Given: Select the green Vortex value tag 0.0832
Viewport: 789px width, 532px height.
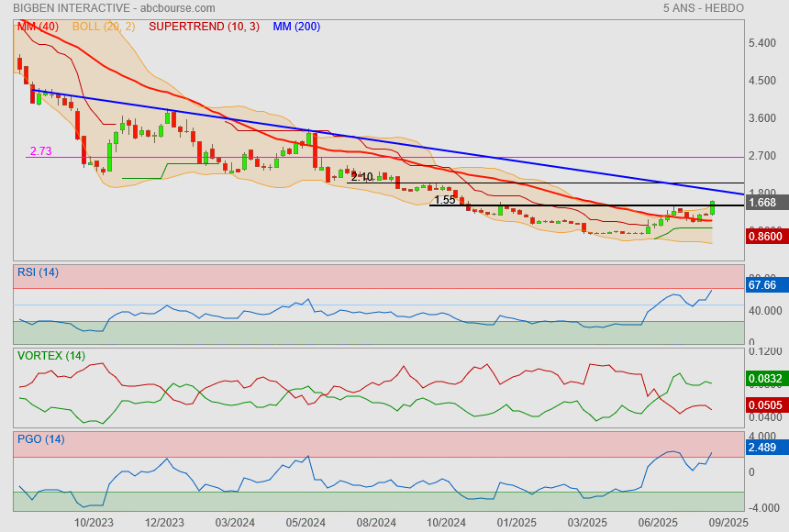Looking at the screenshot, I should coord(766,378).
